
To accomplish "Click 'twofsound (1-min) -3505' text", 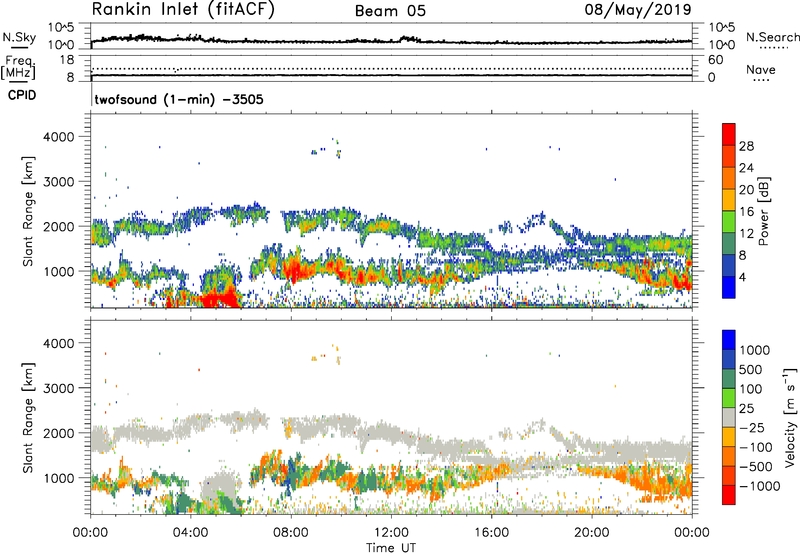I will coord(179,99).
